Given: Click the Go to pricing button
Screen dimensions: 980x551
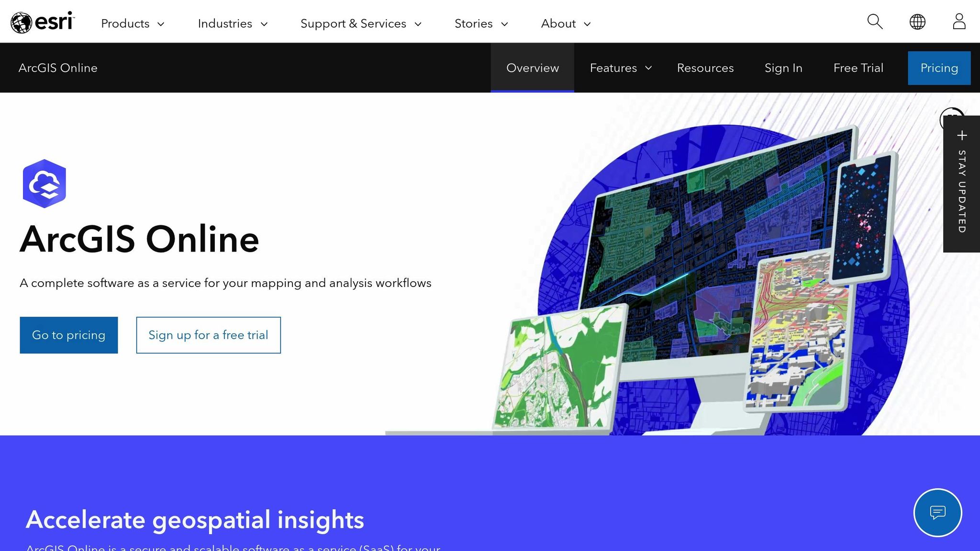Looking at the screenshot, I should 68,335.
